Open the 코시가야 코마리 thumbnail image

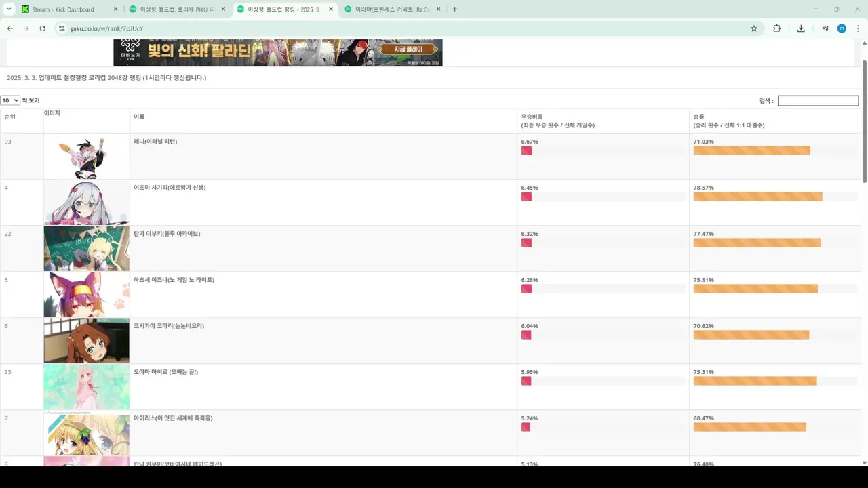pos(87,341)
